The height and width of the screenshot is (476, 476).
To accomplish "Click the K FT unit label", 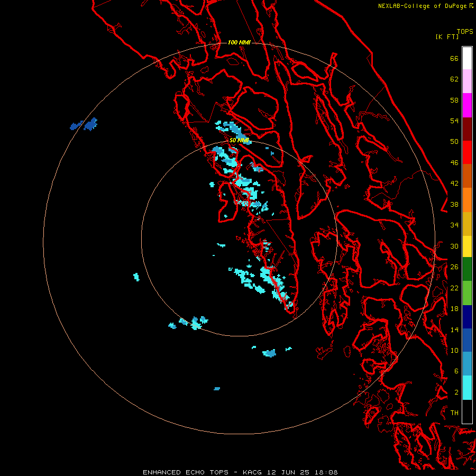I will click(x=447, y=36).
